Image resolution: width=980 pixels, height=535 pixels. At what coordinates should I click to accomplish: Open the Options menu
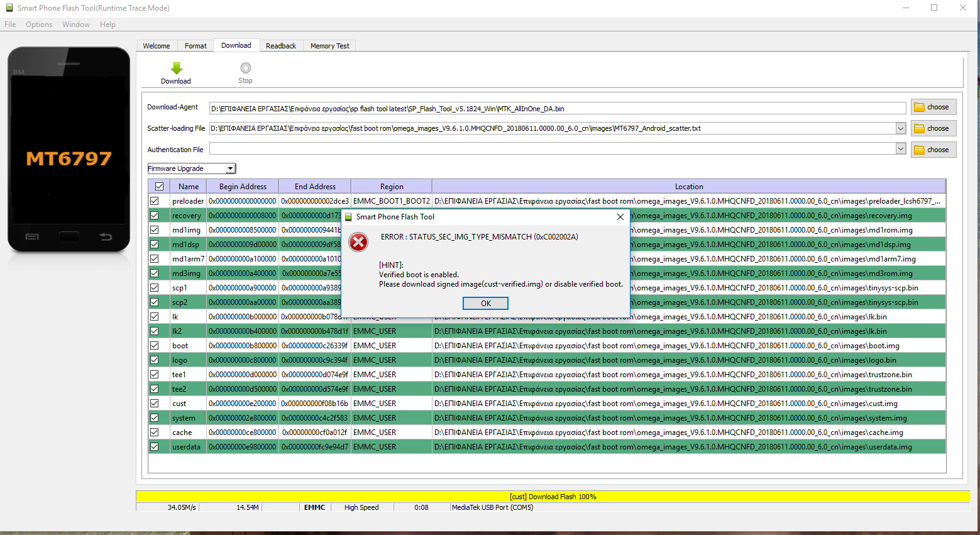(39, 25)
